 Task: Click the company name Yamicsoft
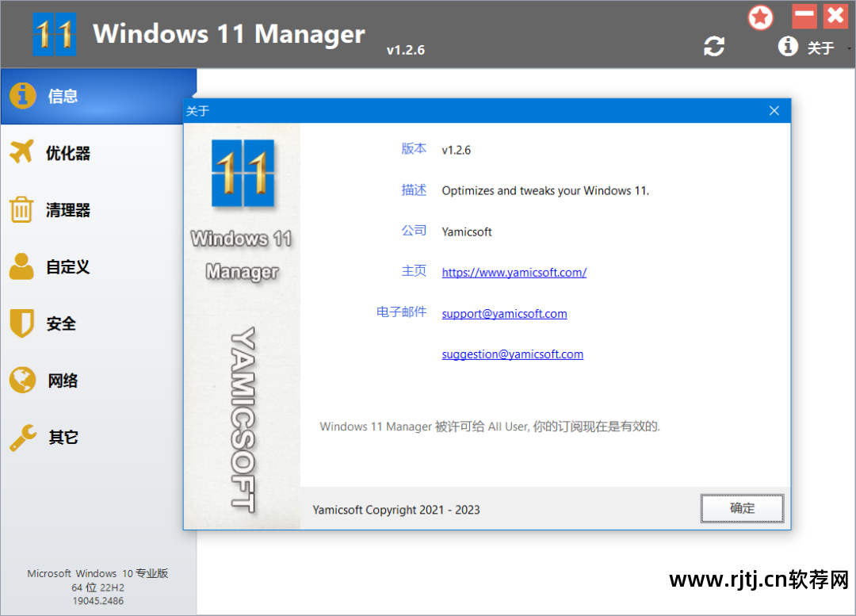[x=467, y=232]
